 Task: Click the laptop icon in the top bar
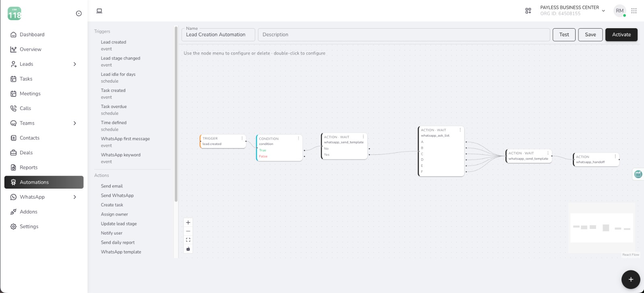point(99,11)
